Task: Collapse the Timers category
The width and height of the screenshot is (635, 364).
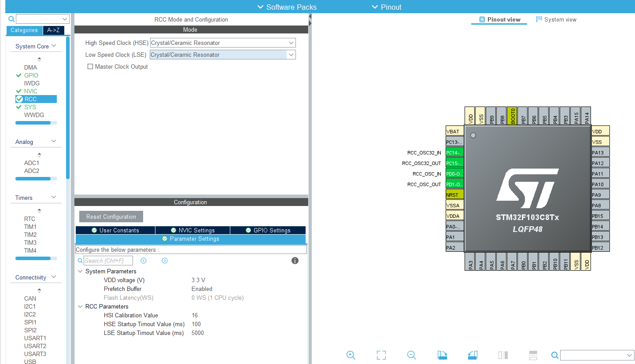Action: click(x=54, y=197)
